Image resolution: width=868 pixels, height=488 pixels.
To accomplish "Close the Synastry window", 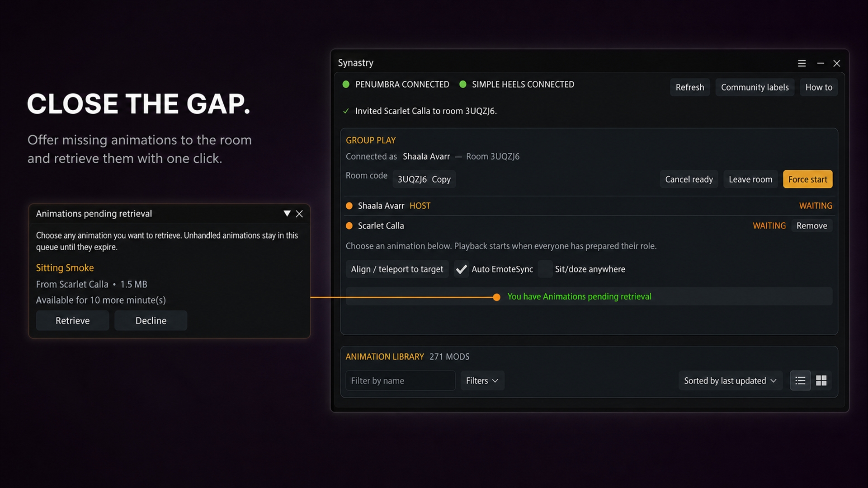I will pos(837,63).
